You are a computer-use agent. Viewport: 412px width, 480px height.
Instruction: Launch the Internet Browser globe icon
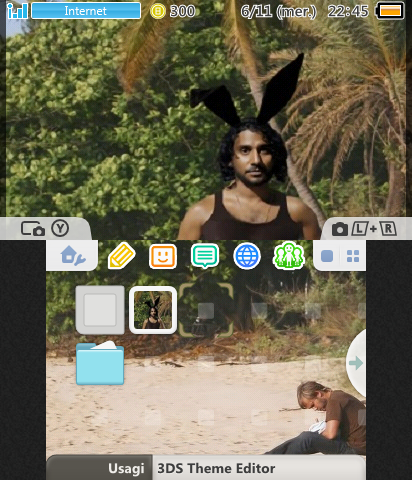click(247, 256)
